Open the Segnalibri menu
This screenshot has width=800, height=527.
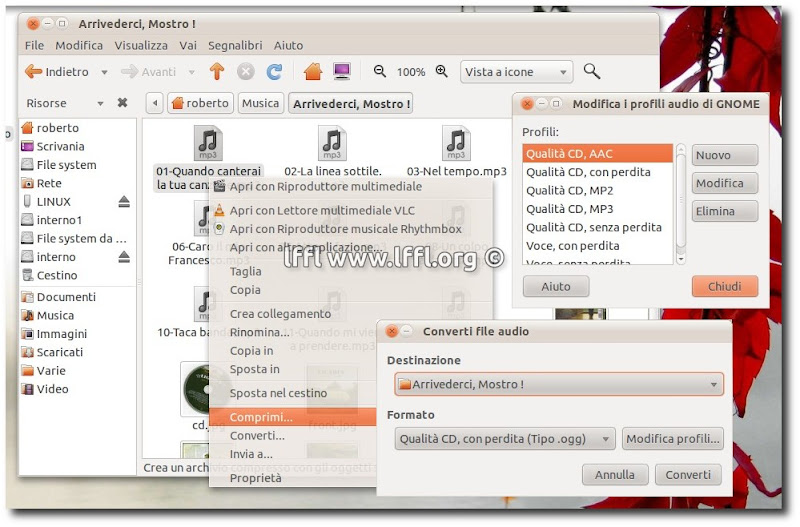pyautogui.click(x=235, y=45)
